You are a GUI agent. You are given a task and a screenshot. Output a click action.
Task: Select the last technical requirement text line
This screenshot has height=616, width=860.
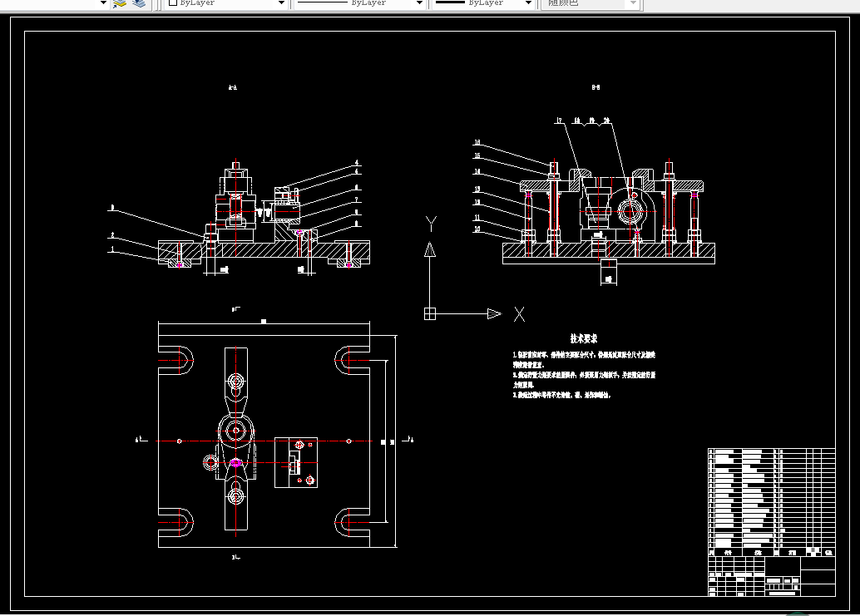pos(561,395)
